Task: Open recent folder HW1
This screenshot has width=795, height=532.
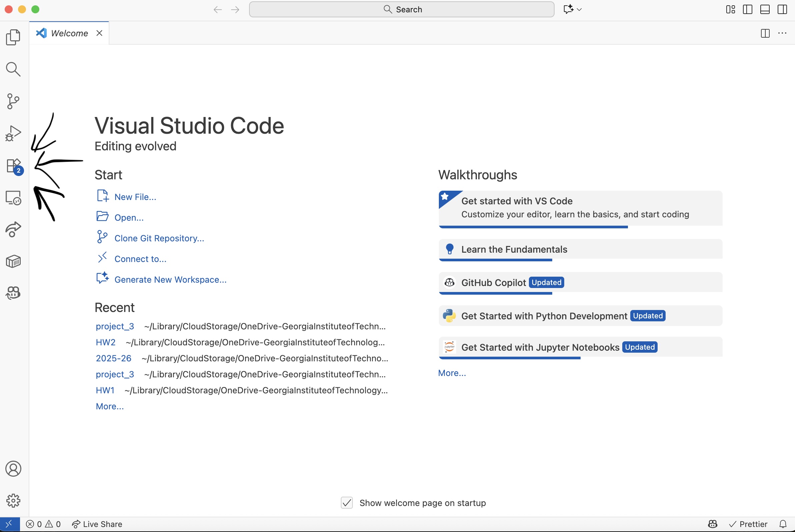Action: point(105,390)
